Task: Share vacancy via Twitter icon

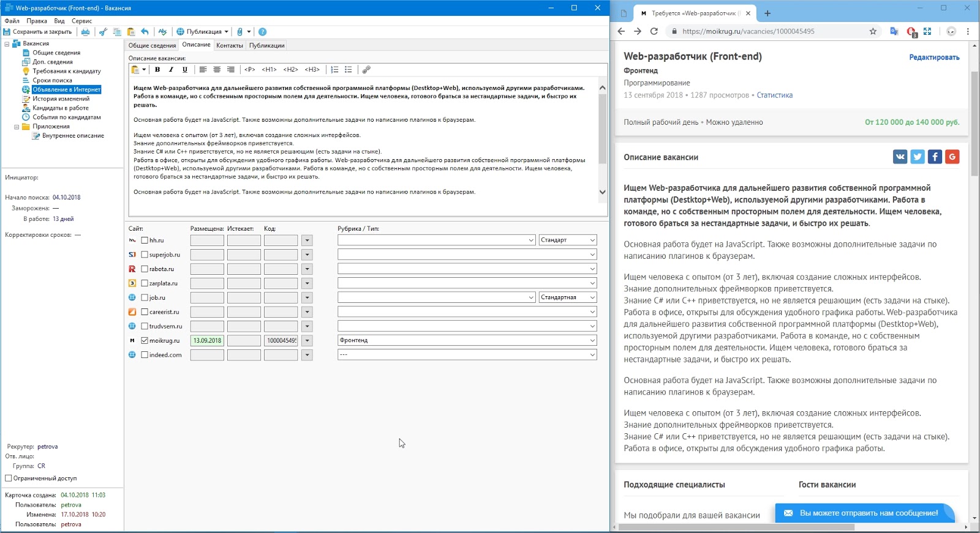Action: 918,157
